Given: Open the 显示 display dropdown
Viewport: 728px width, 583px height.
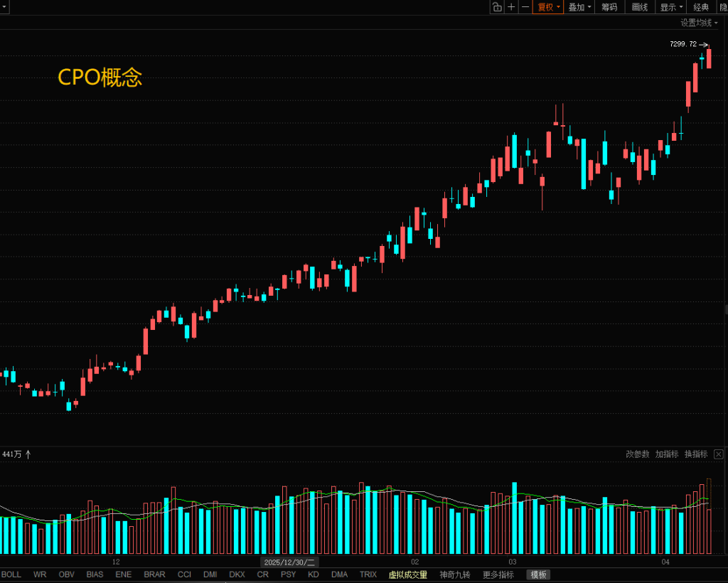Looking at the screenshot, I should [671, 7].
